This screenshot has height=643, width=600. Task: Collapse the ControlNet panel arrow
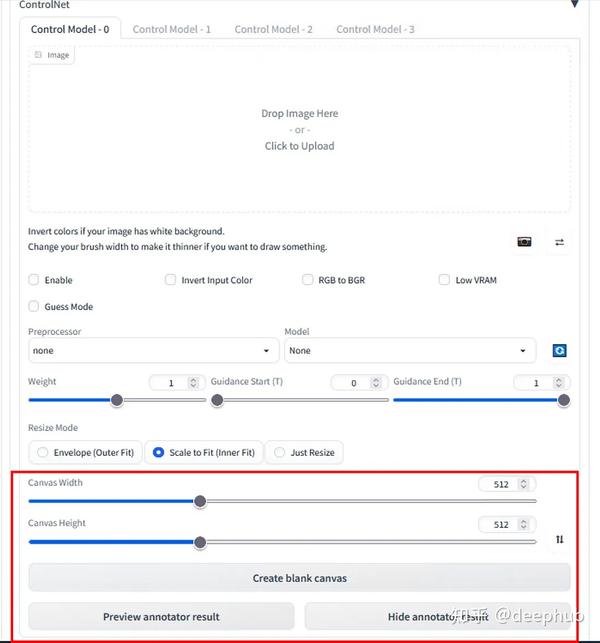[x=574, y=4]
